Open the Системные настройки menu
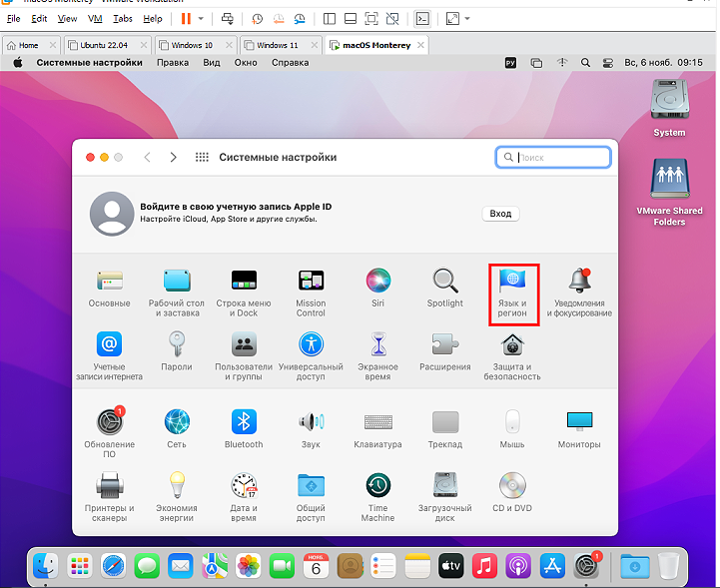Image resolution: width=720 pixels, height=588 pixels. pyautogui.click(x=90, y=63)
